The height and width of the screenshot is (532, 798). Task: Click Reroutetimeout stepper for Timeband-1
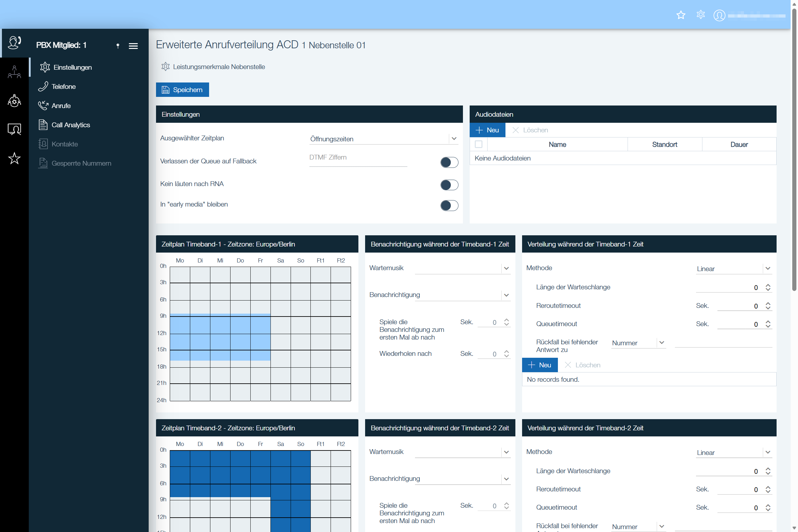[x=768, y=306]
